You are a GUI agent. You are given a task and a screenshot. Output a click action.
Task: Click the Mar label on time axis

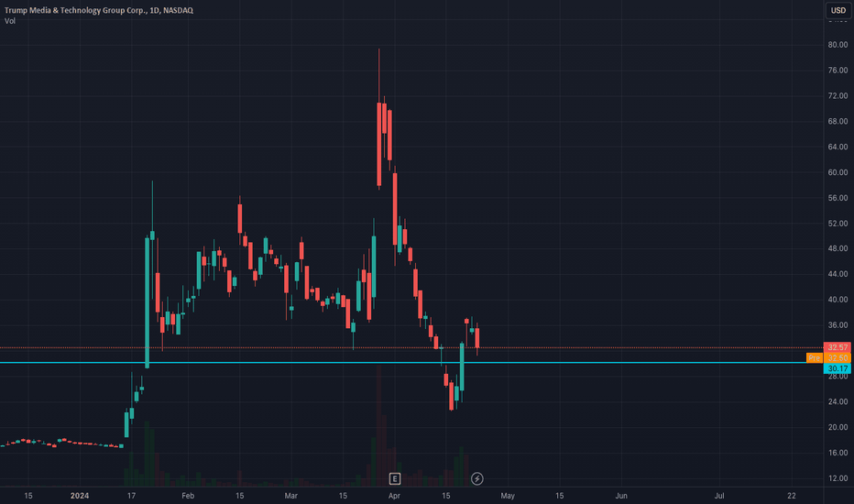(x=290, y=496)
